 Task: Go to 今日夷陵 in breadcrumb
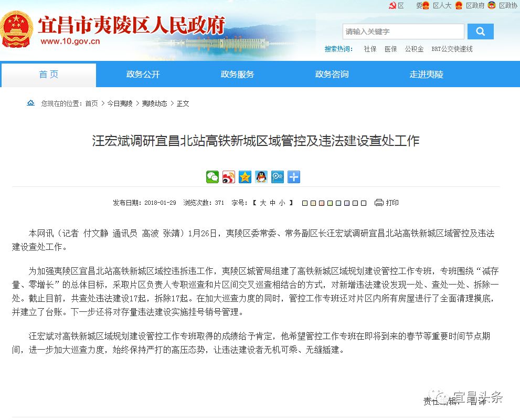pyautogui.click(x=120, y=103)
